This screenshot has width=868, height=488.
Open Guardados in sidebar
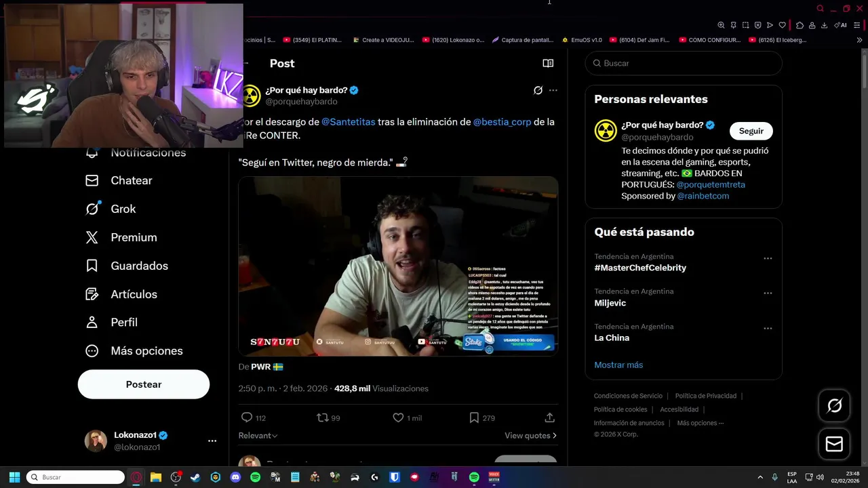click(126, 266)
